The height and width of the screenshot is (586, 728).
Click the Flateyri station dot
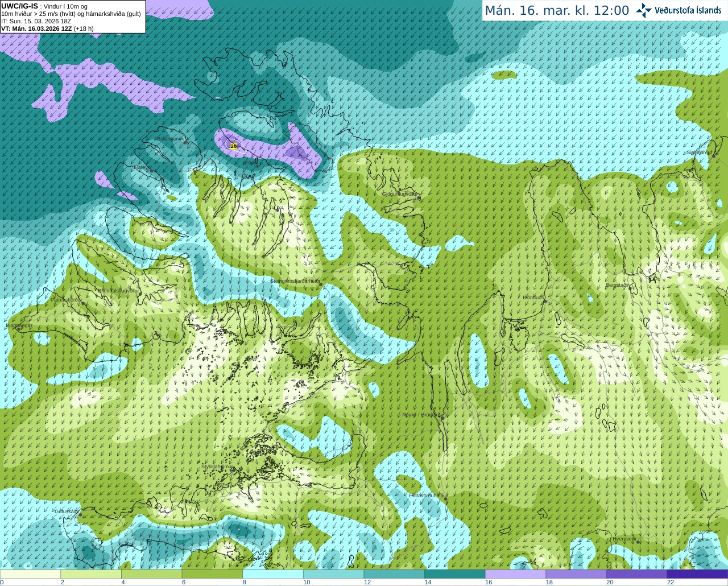click(151, 171)
